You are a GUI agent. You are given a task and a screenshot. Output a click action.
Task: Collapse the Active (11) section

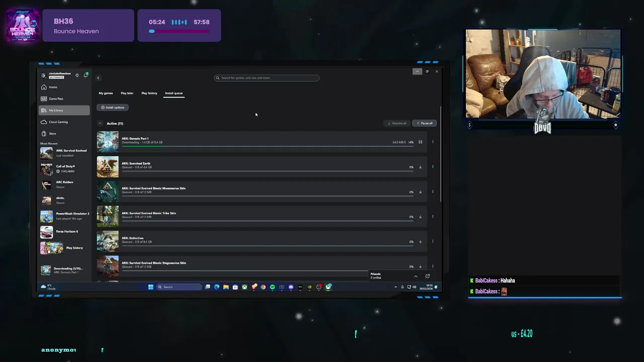(x=100, y=123)
